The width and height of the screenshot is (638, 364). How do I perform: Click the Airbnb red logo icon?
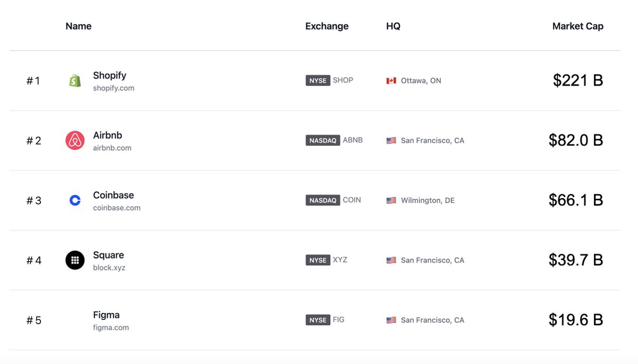[x=75, y=141]
